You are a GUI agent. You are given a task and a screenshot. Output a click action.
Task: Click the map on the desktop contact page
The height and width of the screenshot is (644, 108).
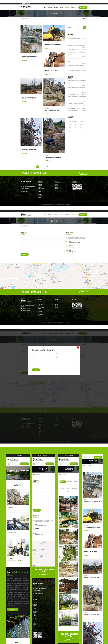point(54,276)
